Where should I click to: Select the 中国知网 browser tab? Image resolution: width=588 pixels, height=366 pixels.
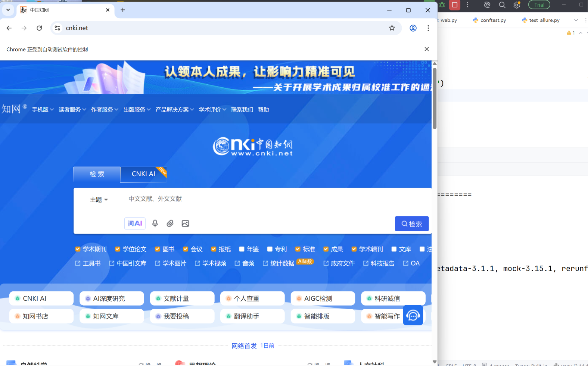click(x=65, y=10)
